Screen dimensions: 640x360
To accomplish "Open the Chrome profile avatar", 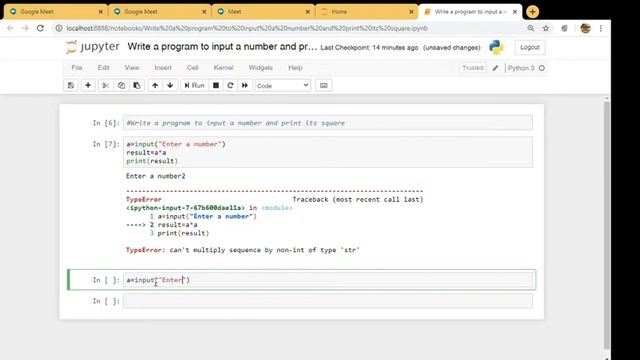I will click(x=585, y=28).
